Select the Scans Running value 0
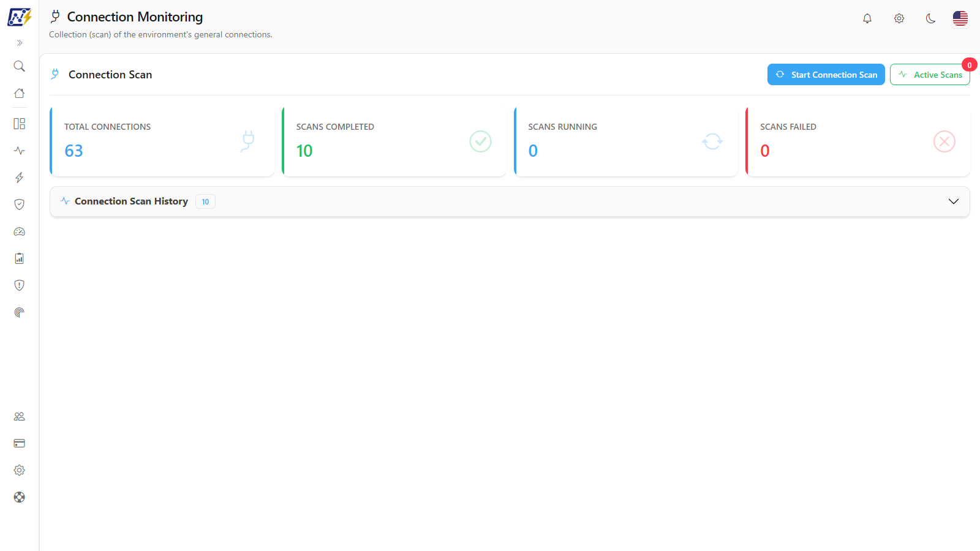 pos(533,151)
